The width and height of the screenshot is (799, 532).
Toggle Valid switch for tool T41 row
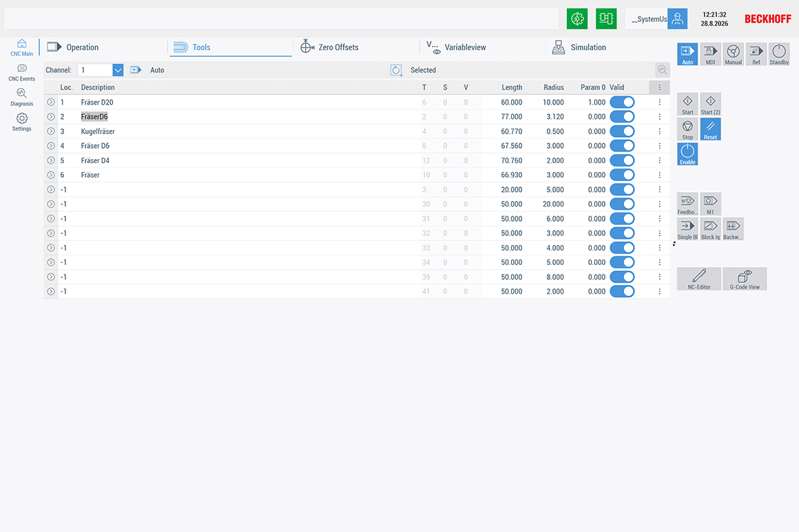[622, 291]
